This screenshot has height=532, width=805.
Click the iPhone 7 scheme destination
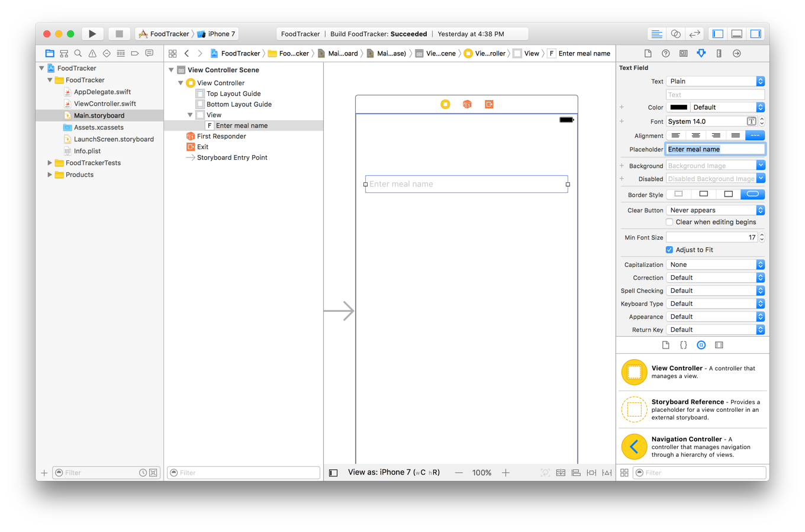click(x=217, y=34)
